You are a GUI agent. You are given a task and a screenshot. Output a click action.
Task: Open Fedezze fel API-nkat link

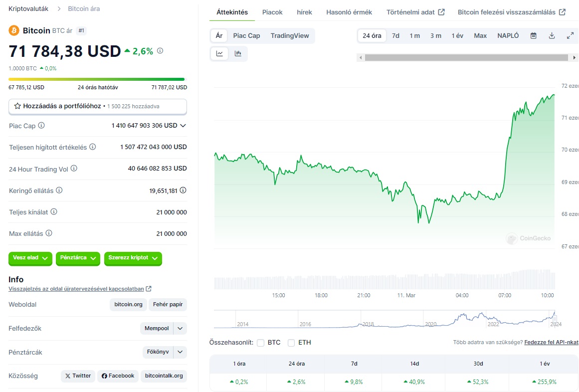pyautogui.click(x=551, y=343)
